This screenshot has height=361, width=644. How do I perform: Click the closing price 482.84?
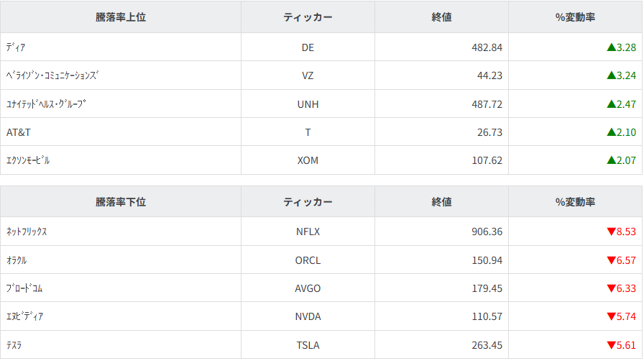(x=486, y=47)
